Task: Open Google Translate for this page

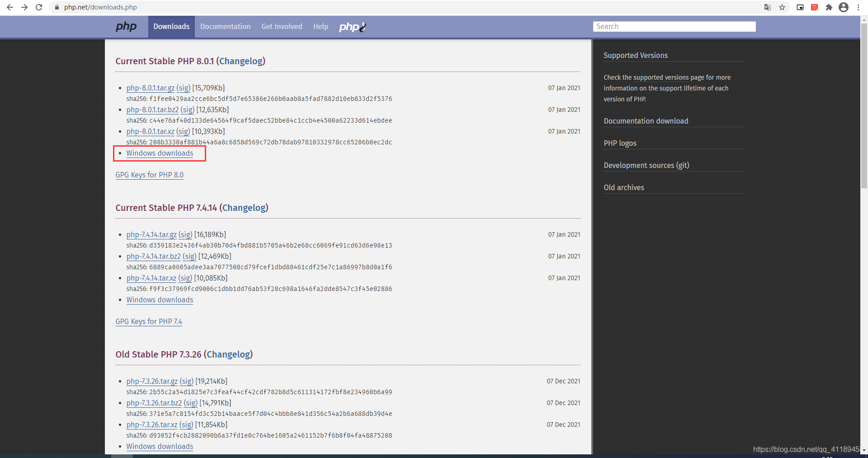Action: pyautogui.click(x=767, y=7)
